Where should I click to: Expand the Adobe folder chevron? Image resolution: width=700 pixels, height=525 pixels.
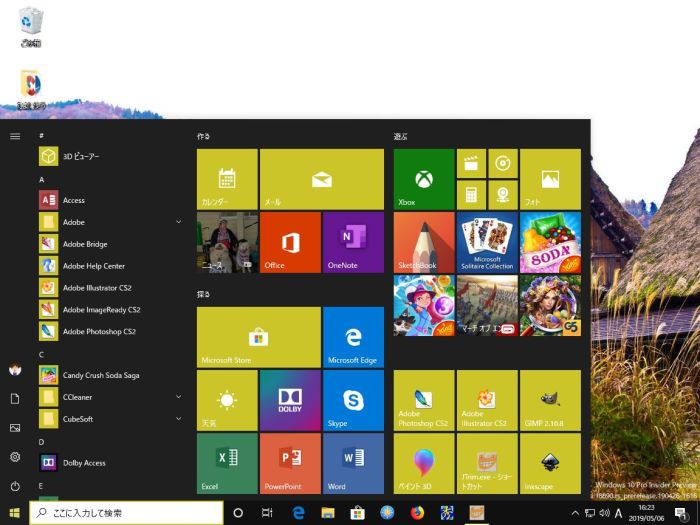pyautogui.click(x=179, y=222)
